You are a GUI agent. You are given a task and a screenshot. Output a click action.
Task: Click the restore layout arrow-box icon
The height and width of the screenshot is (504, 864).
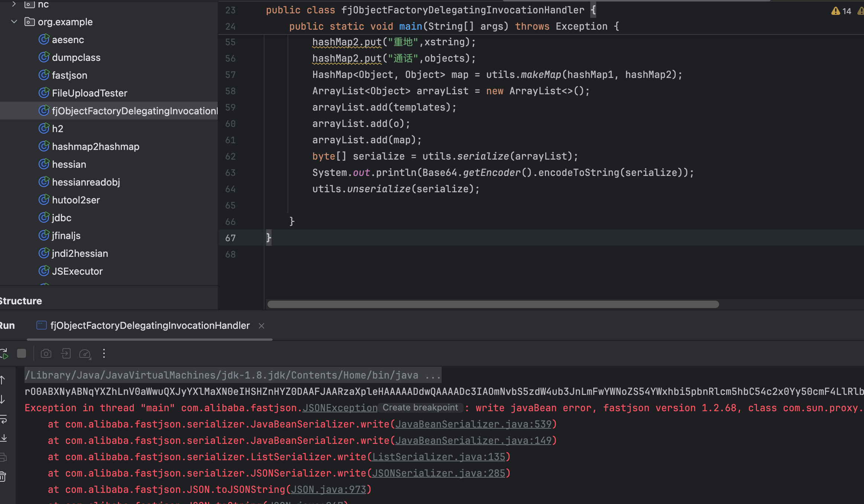point(66,353)
